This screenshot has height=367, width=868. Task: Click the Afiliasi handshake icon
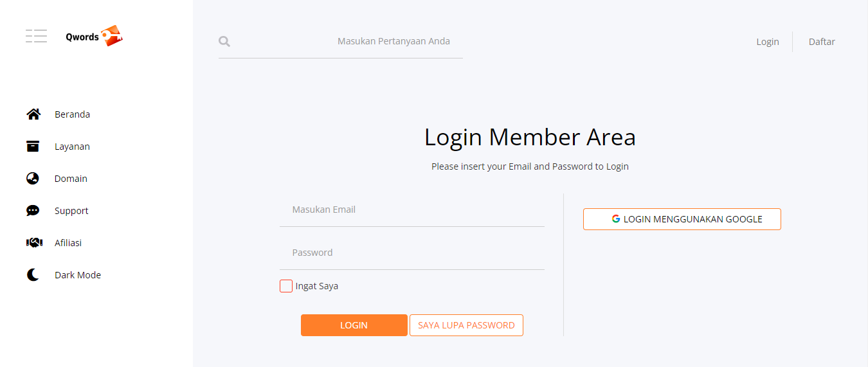[34, 243]
